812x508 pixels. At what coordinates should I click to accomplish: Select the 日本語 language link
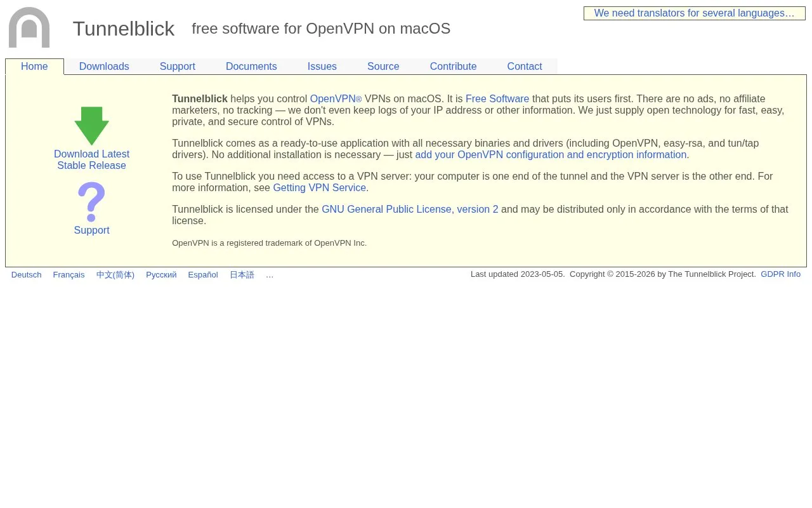click(x=242, y=275)
